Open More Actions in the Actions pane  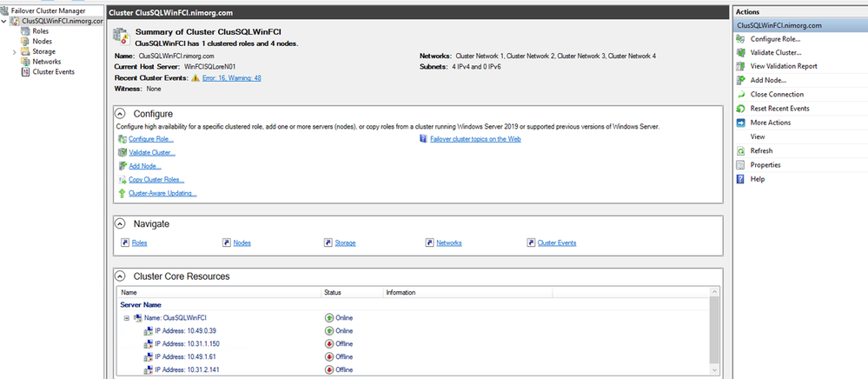click(x=770, y=123)
